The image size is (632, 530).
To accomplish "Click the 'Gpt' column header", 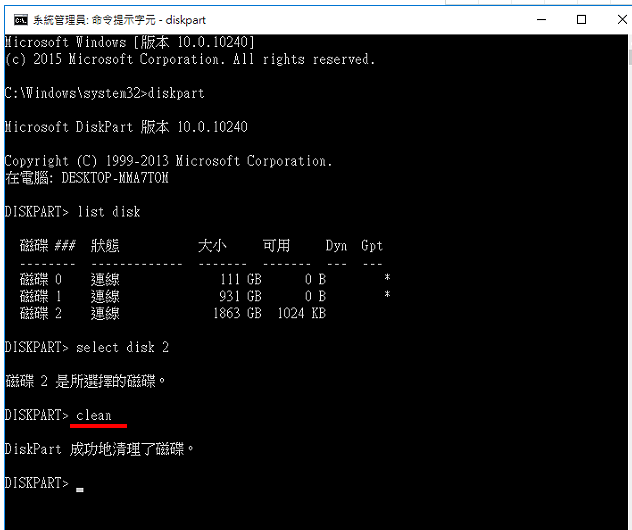I will [372, 246].
